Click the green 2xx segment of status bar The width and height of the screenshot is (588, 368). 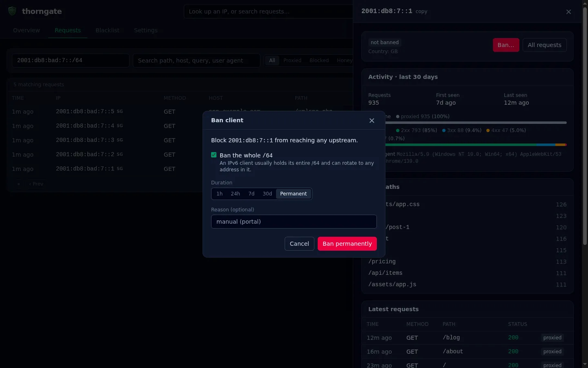tap(461, 145)
